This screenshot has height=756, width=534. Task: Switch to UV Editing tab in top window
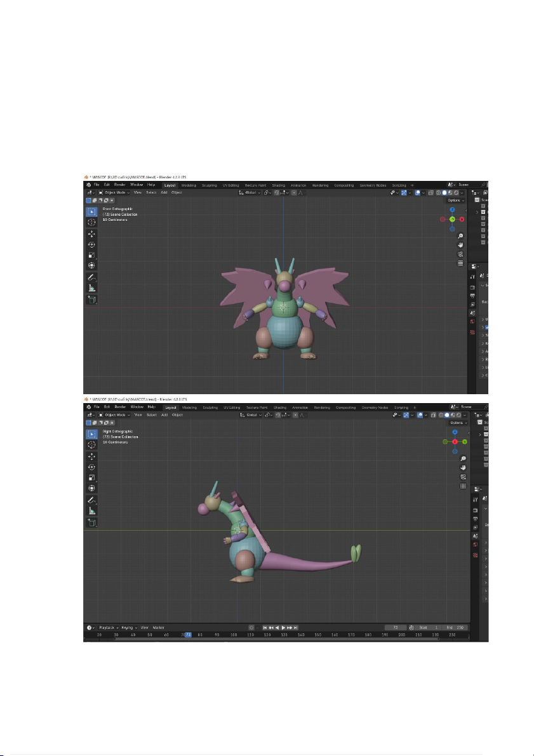tap(230, 185)
